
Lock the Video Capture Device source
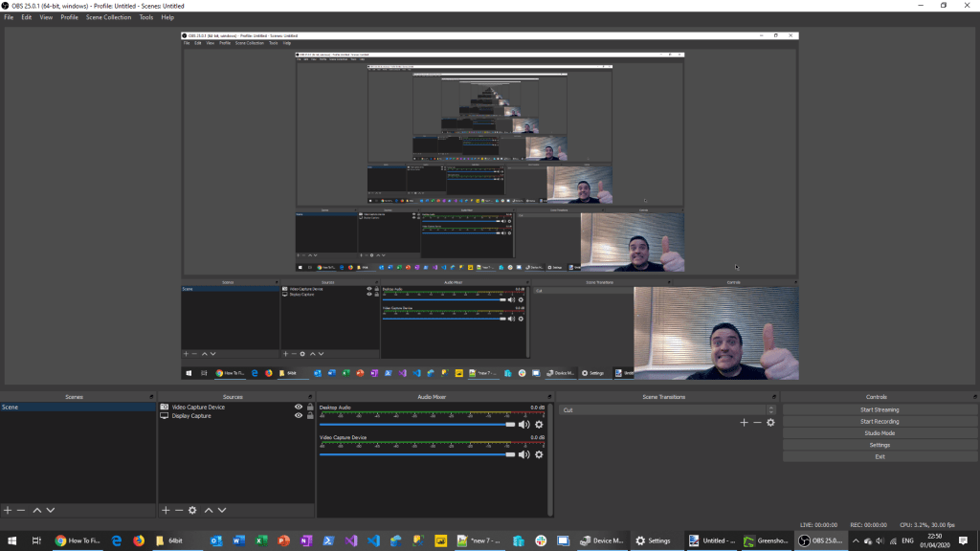pos(310,408)
